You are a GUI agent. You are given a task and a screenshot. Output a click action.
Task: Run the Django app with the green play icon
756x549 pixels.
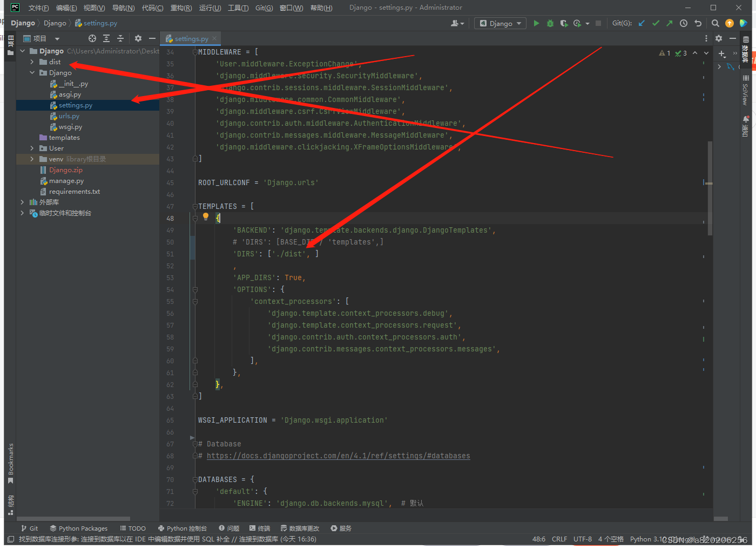(536, 23)
